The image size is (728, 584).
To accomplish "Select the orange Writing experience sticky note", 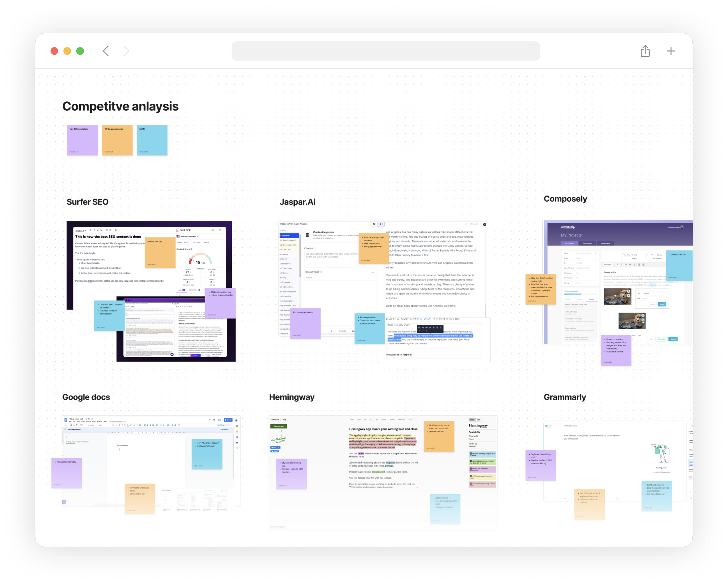I will (117, 140).
